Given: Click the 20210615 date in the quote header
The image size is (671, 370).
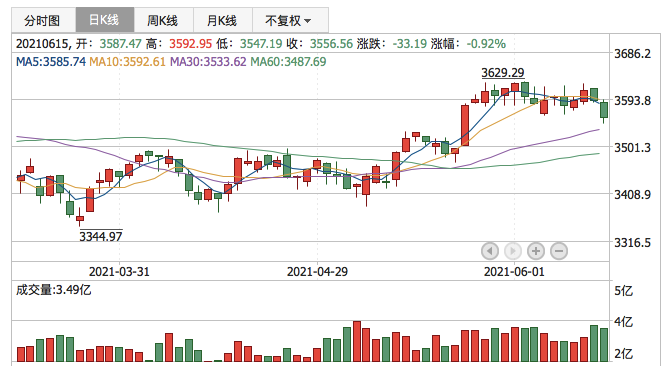Looking at the screenshot, I should click(x=42, y=44).
